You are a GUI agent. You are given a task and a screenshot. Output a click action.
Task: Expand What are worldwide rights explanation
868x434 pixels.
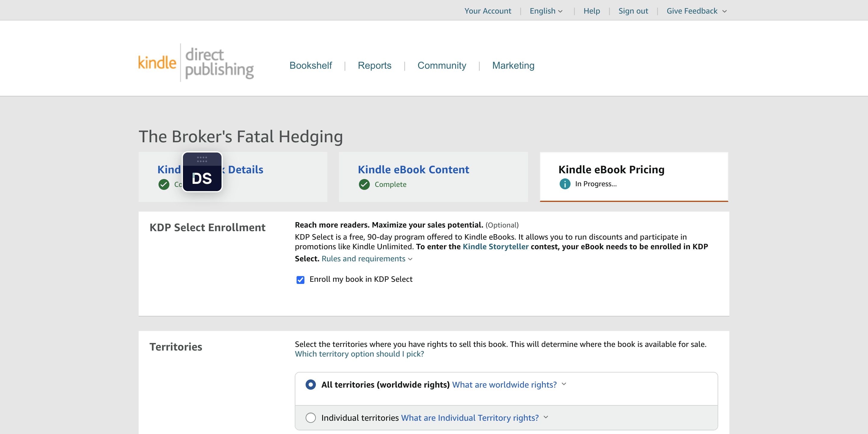[509, 385]
